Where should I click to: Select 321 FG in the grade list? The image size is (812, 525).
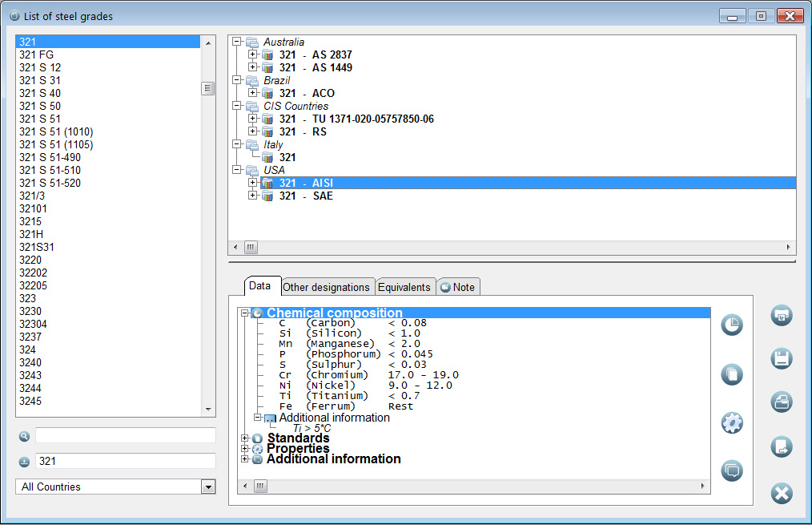pos(108,55)
